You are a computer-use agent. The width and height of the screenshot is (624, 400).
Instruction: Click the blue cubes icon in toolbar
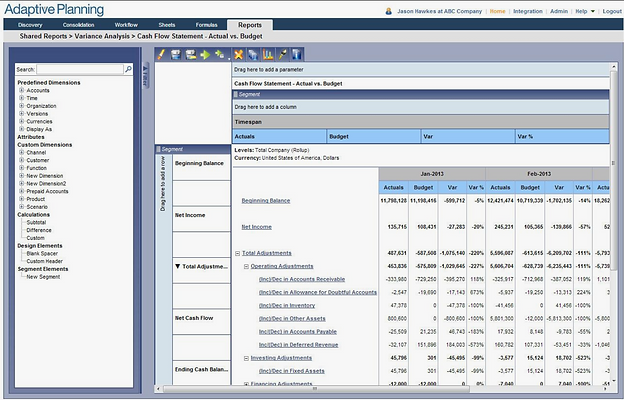(253, 55)
